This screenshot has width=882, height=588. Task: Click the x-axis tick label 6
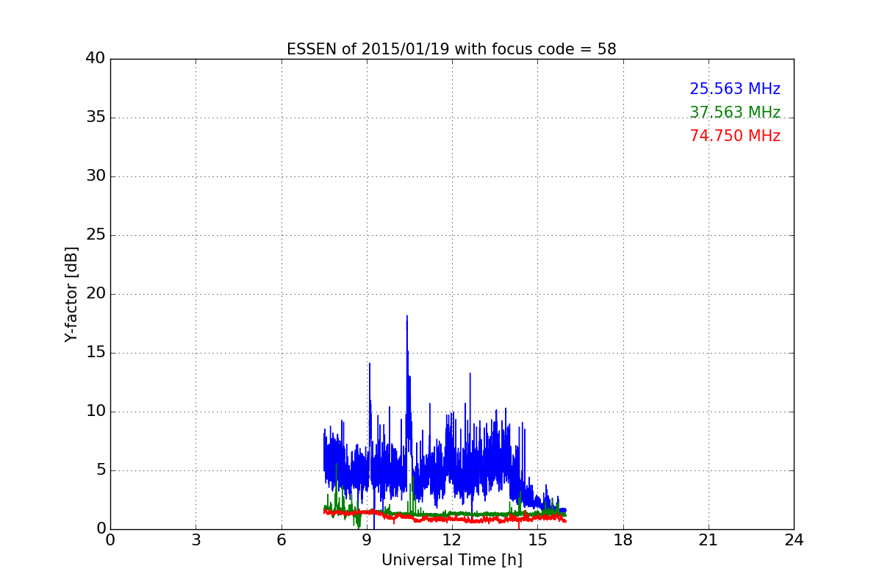coord(281,540)
